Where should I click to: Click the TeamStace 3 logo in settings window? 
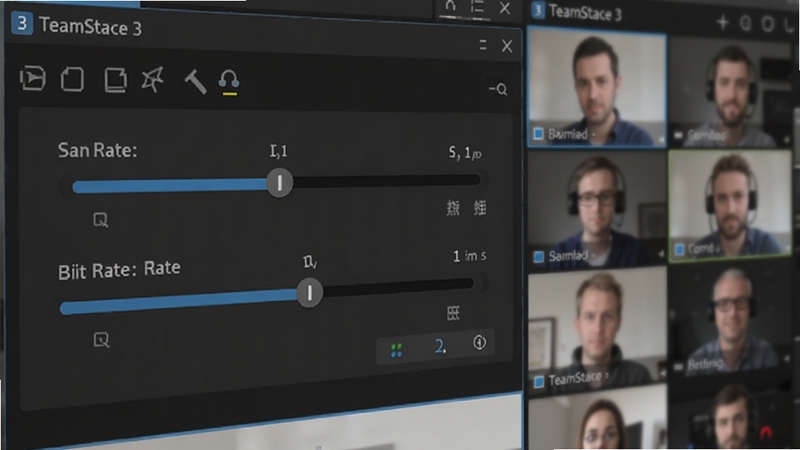pos(22,23)
